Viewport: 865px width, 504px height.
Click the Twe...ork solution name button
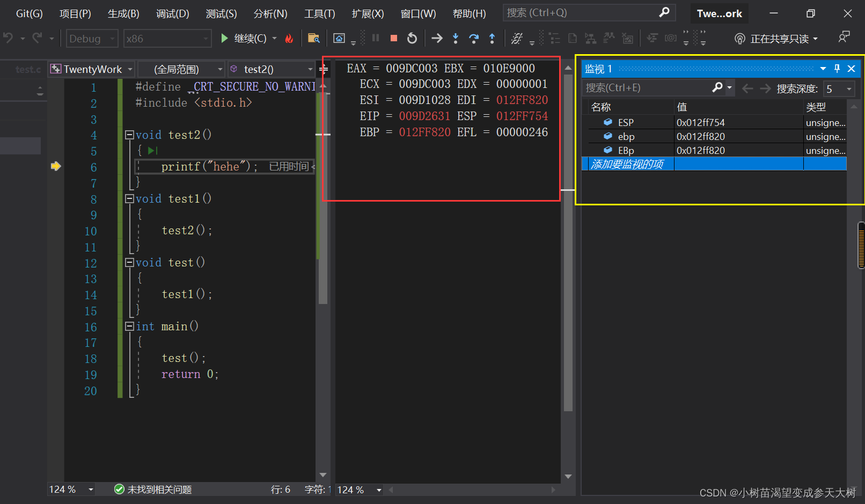tap(719, 13)
